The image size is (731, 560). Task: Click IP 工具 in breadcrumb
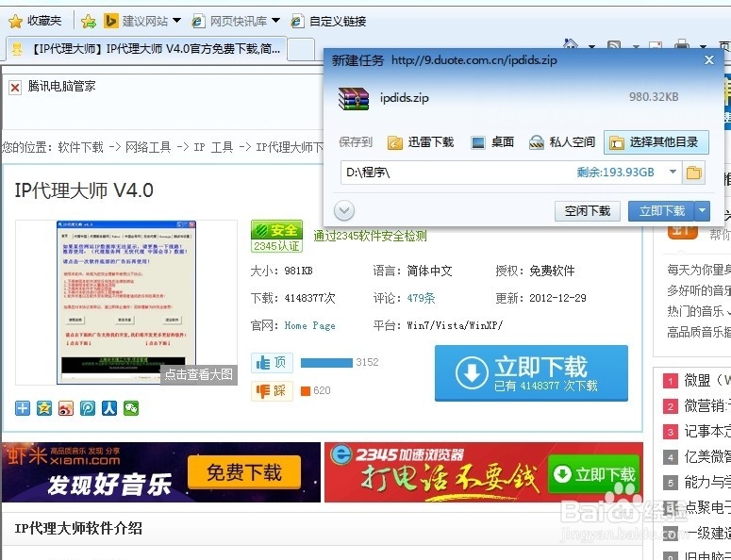click(x=213, y=147)
